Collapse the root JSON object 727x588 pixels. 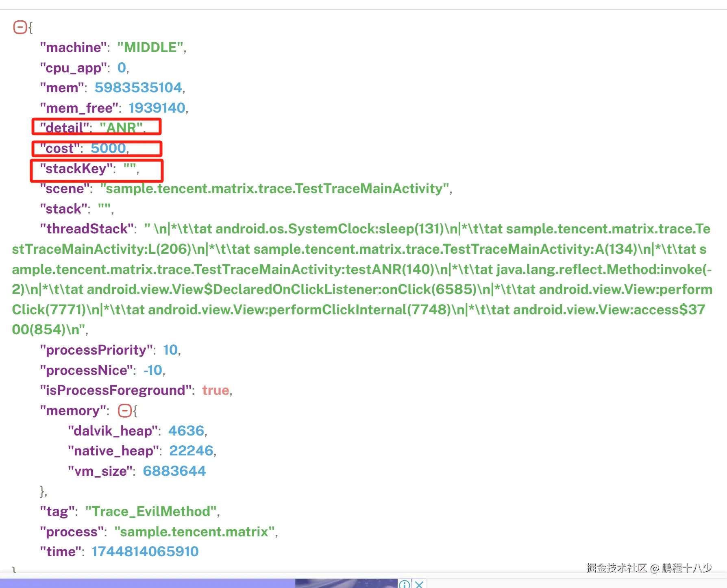point(20,27)
